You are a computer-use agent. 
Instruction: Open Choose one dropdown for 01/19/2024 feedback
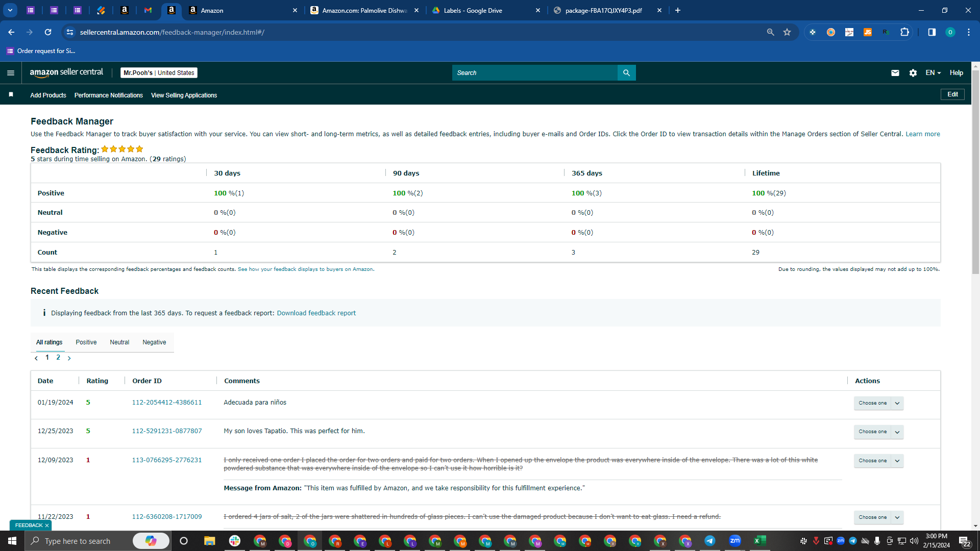[878, 403]
